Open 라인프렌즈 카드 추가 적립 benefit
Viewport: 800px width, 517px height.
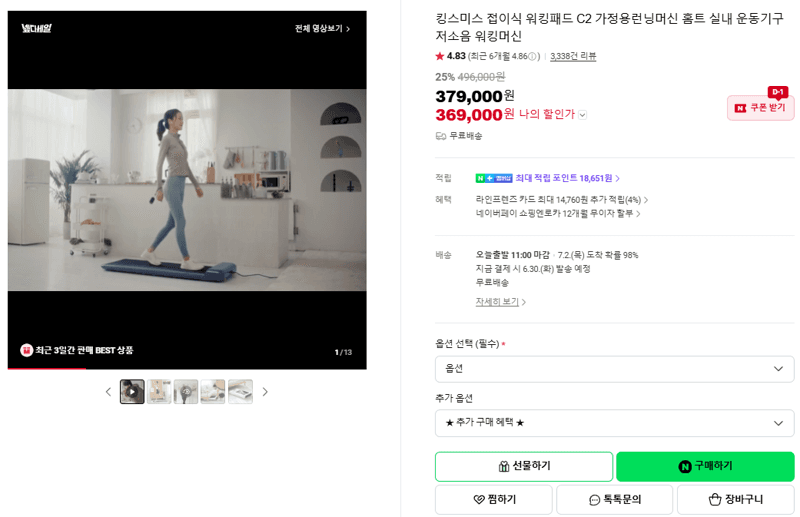click(x=562, y=200)
